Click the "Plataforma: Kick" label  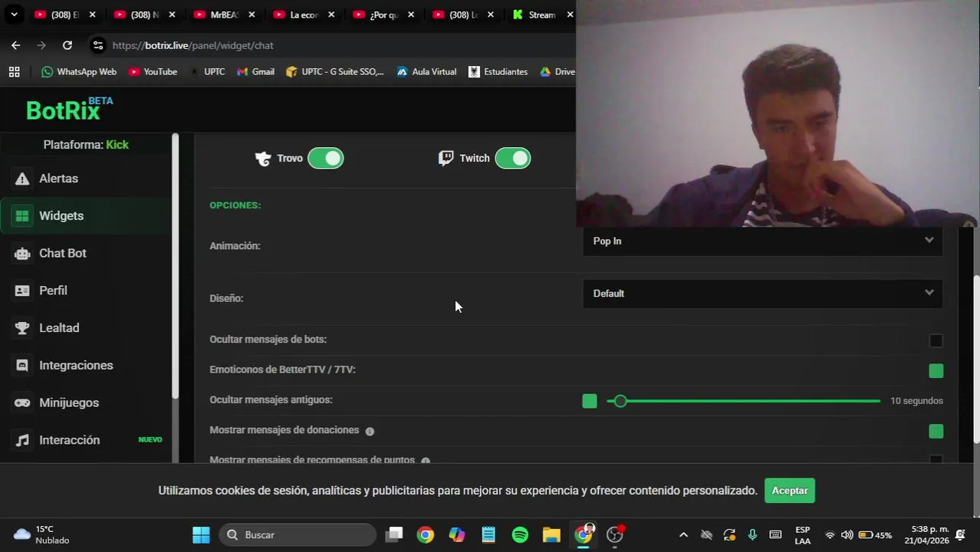[x=86, y=145]
